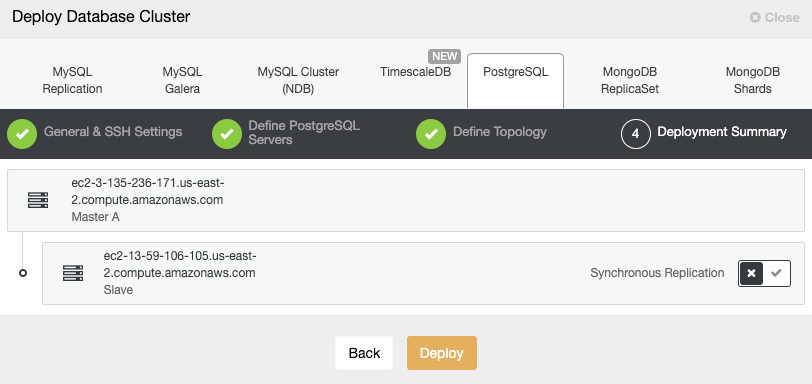
Task: Disable synchronous replication with X toggle
Action: tap(751, 273)
